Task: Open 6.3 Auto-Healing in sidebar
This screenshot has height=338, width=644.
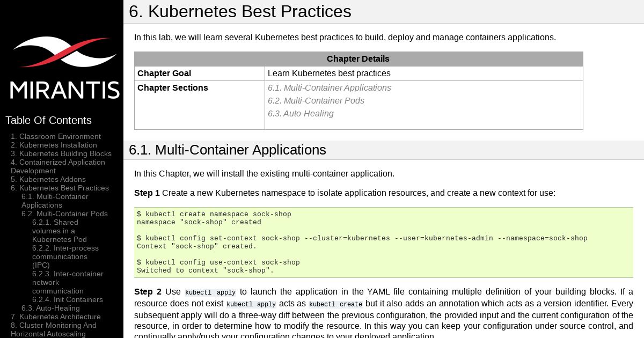Action: 50,308
